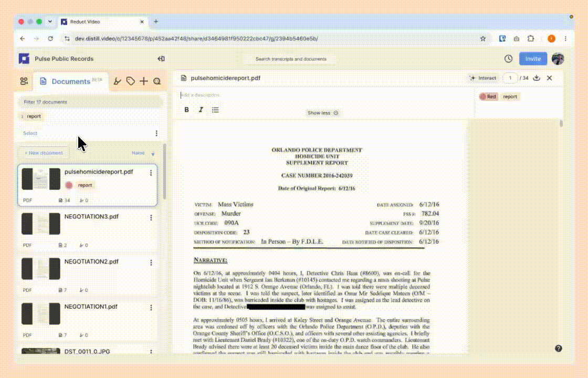Open the user profile avatar

[x=558, y=58]
